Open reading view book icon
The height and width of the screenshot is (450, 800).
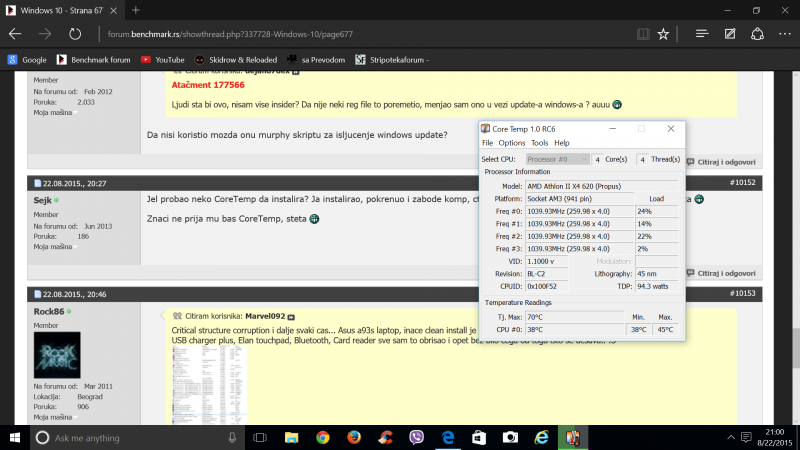point(643,34)
